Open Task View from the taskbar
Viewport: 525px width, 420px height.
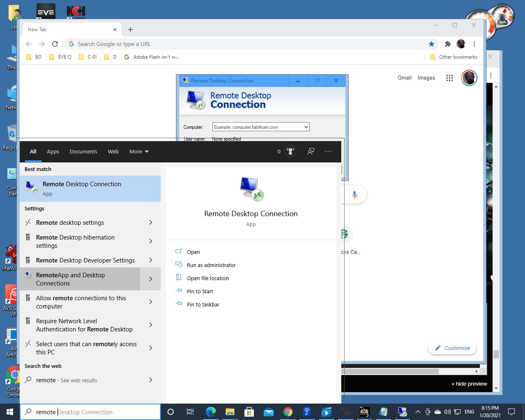click(190, 412)
